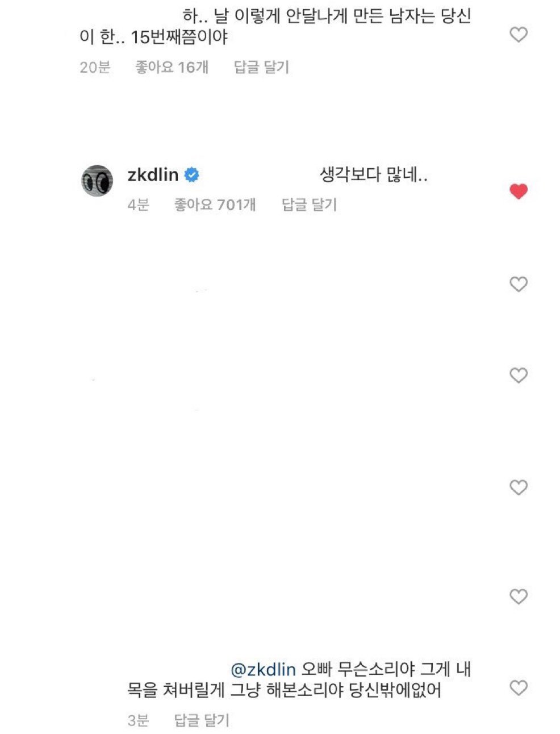The width and height of the screenshot is (560, 734).
Task: Like the blank comment just above the @zkdlin mention reply
Action: [x=518, y=597]
